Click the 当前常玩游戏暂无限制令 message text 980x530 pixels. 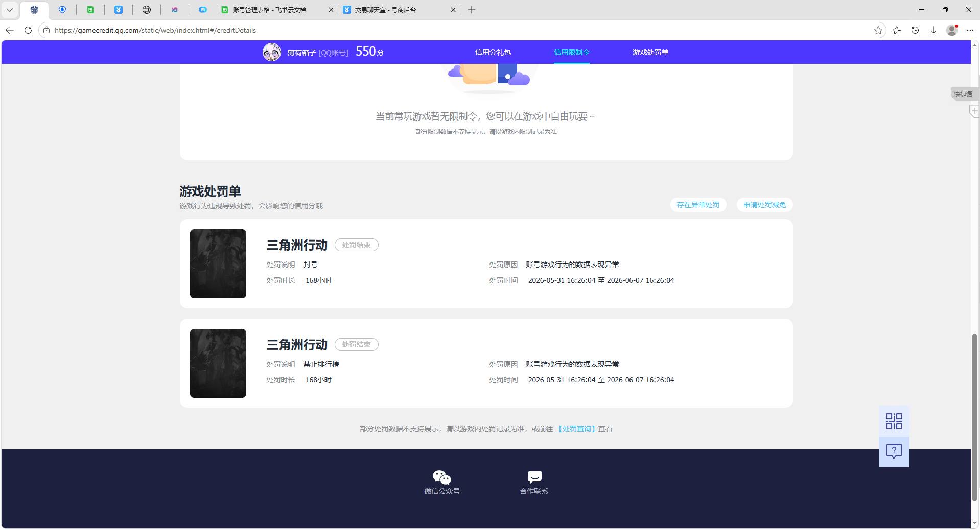(485, 116)
